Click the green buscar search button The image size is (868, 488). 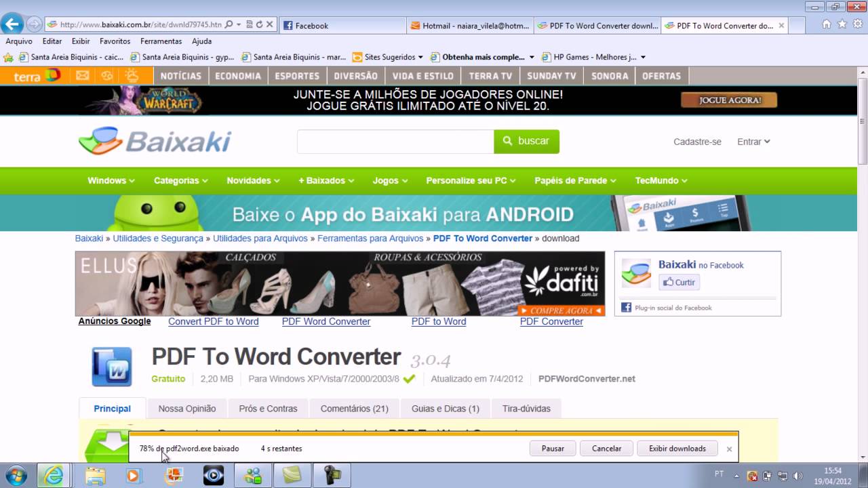coord(526,141)
